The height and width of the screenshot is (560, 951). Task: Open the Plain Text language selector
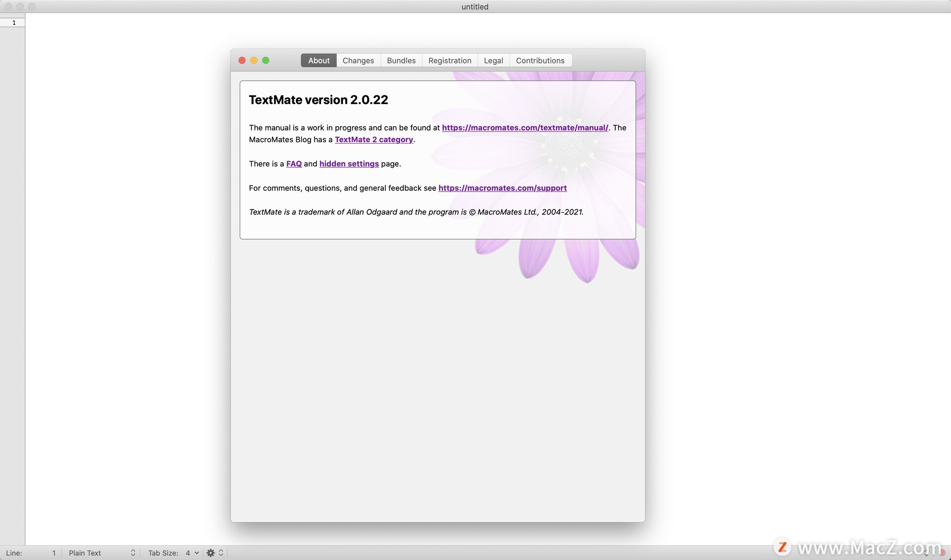tap(102, 553)
